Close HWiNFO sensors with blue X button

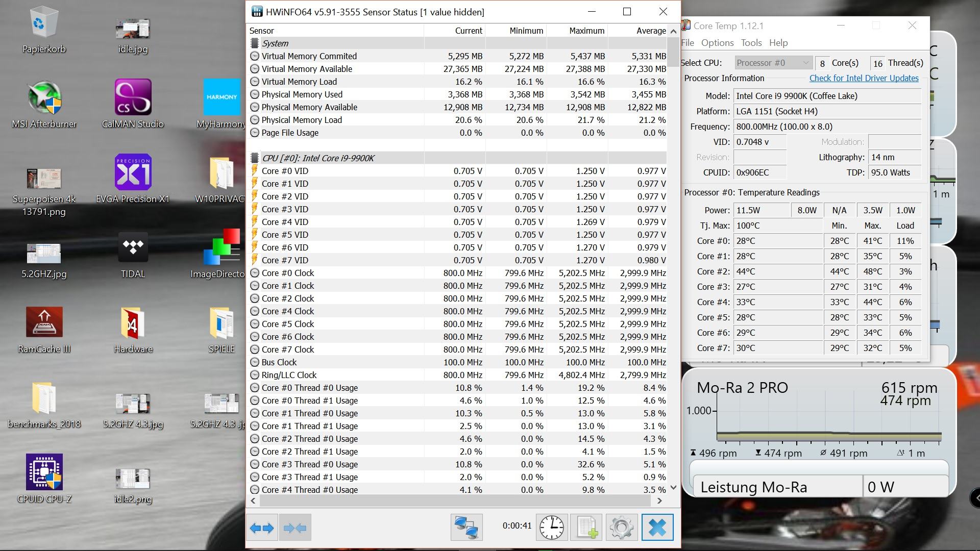point(657,528)
